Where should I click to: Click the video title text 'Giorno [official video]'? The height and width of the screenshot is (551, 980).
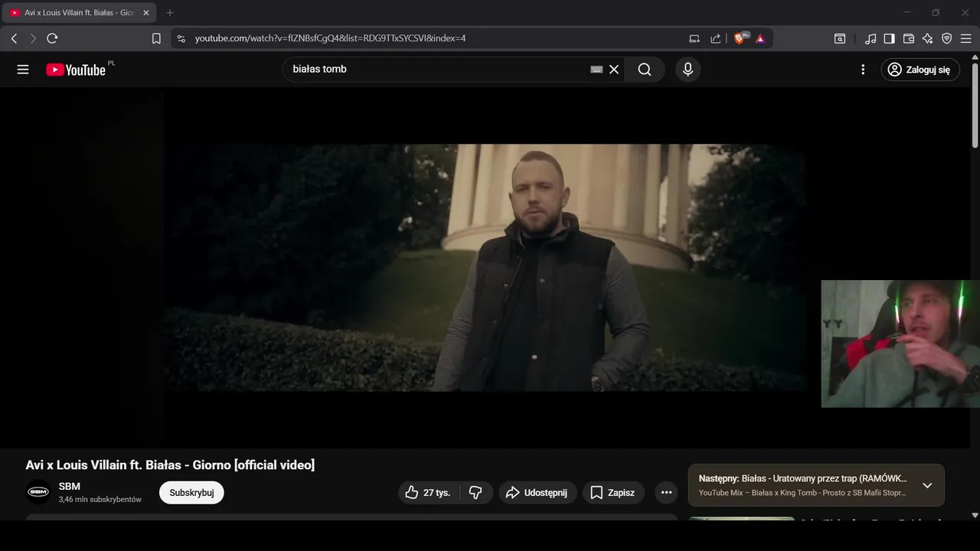click(253, 465)
